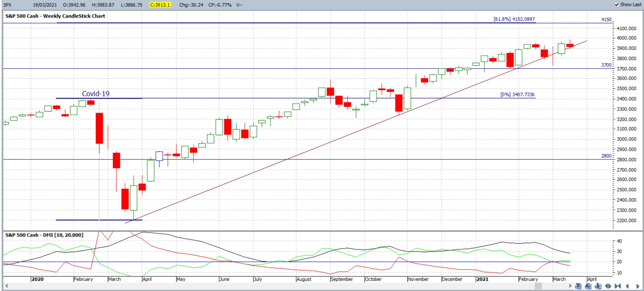
Task: Click the horizontal scrollbar thumb
Action: coord(538,286)
